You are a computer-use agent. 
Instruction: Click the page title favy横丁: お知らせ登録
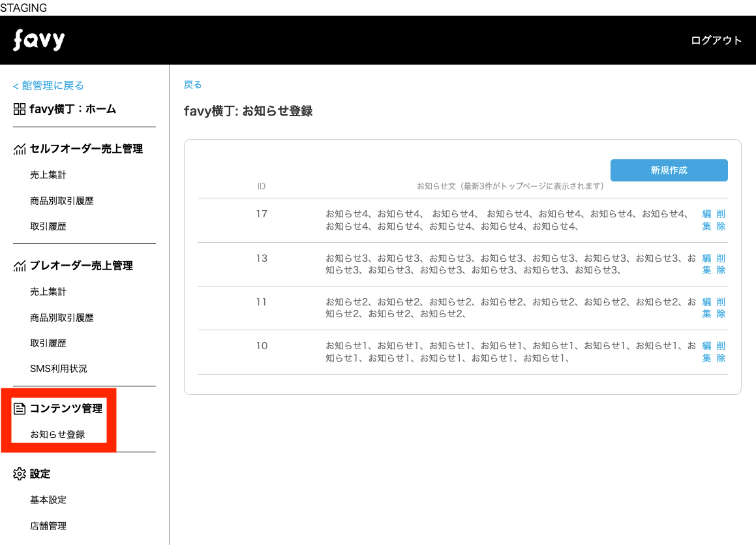pos(249,111)
